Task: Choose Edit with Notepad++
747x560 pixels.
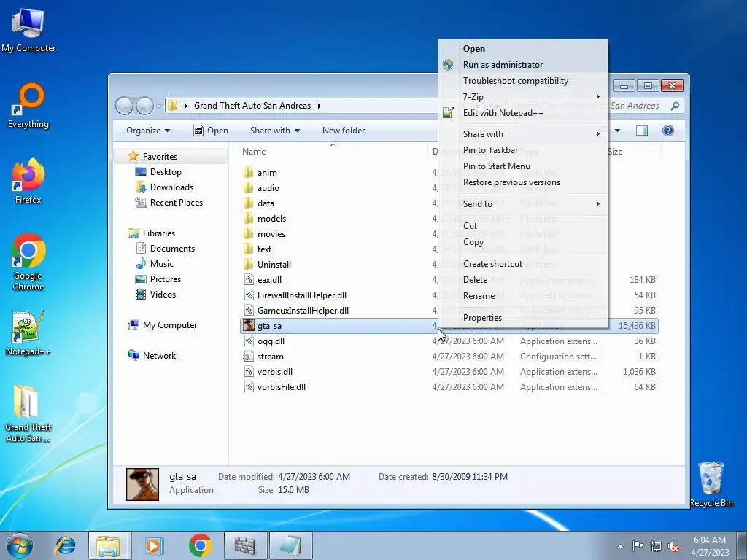Action: click(523, 113)
